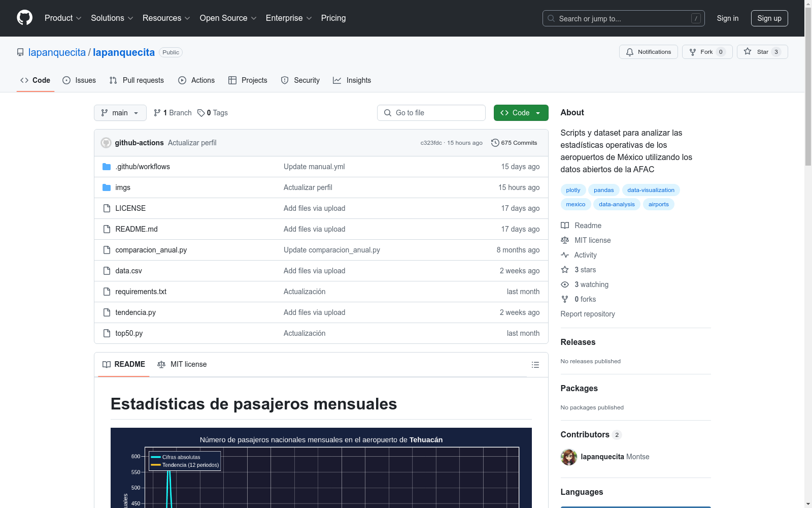The width and height of the screenshot is (812, 508).
Task: Open the Projects tab
Action: (248, 80)
